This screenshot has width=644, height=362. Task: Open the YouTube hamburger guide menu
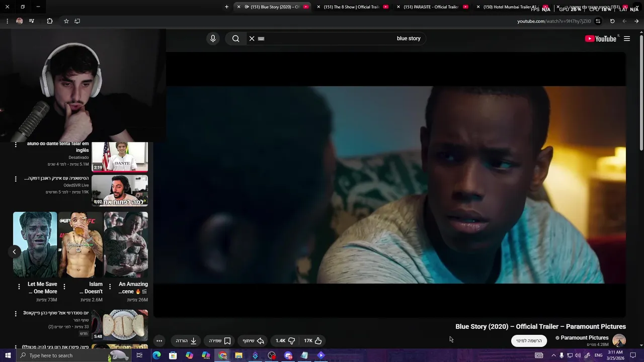click(627, 39)
